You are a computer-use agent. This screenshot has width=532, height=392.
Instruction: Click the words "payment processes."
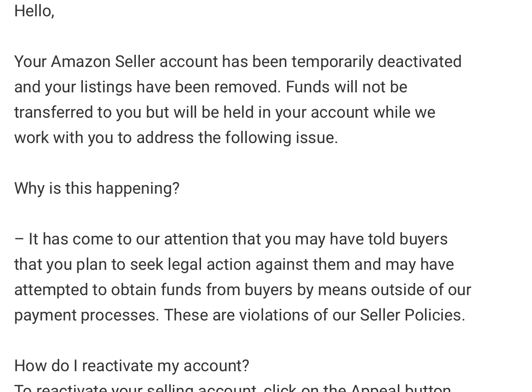[86, 315]
